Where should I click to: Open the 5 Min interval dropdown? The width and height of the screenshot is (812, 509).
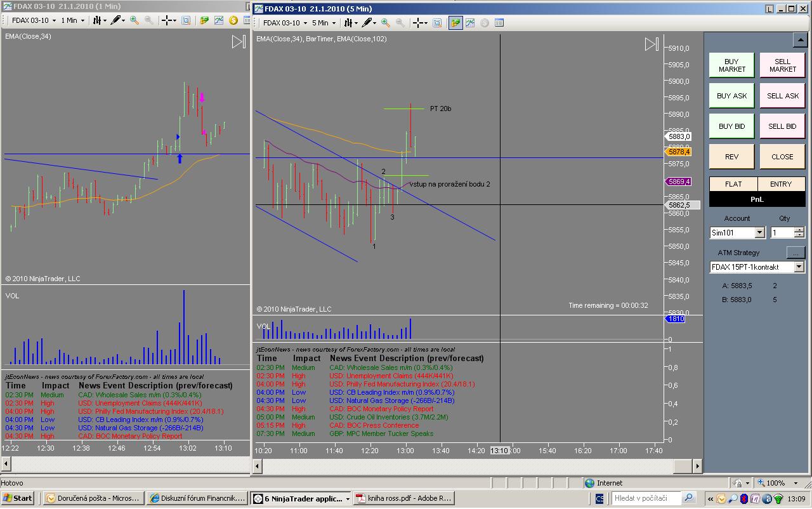tap(324, 23)
